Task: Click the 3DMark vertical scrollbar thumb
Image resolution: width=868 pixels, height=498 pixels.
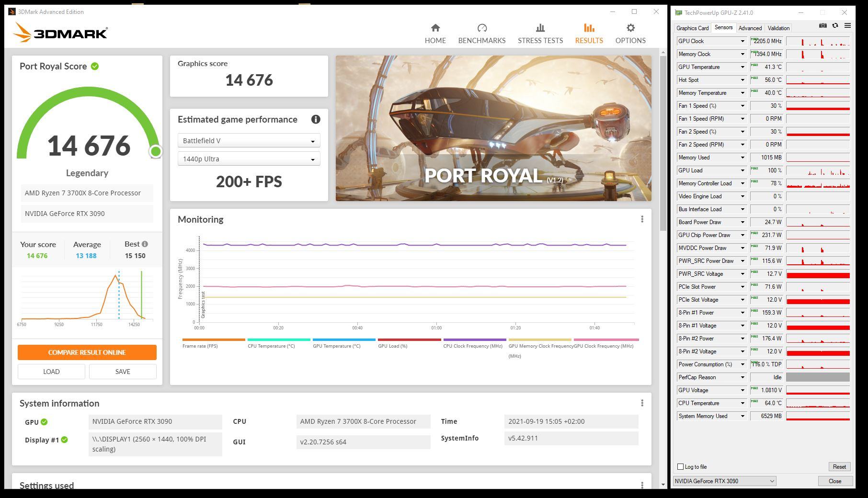Action: pos(663,143)
